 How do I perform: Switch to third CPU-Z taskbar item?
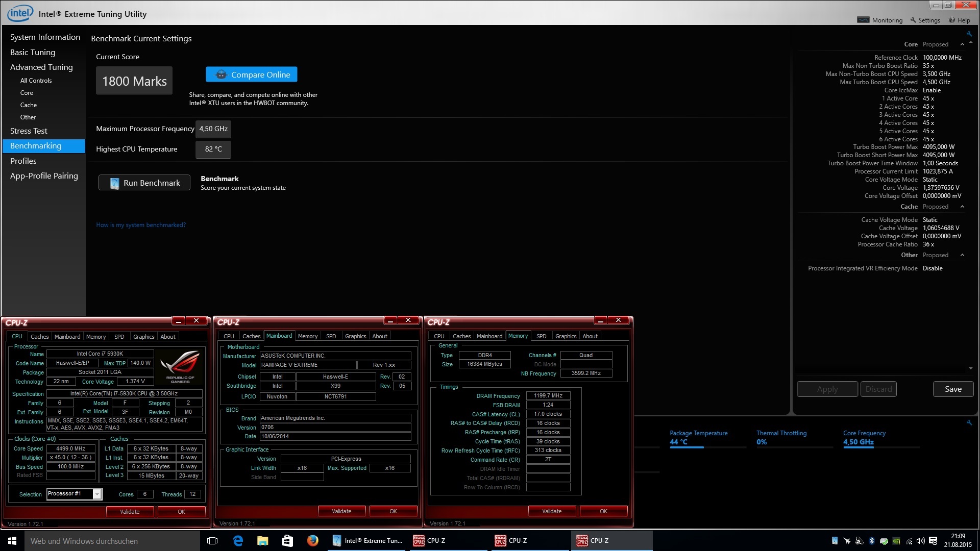coord(612,541)
